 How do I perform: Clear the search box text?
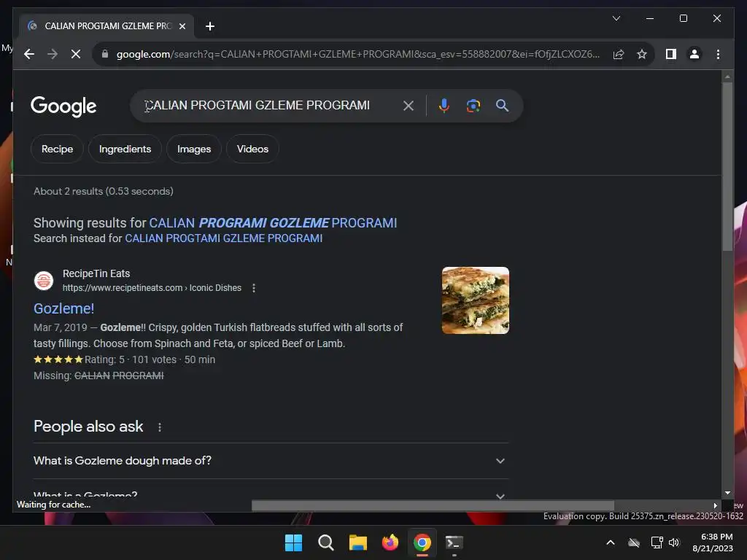point(409,106)
